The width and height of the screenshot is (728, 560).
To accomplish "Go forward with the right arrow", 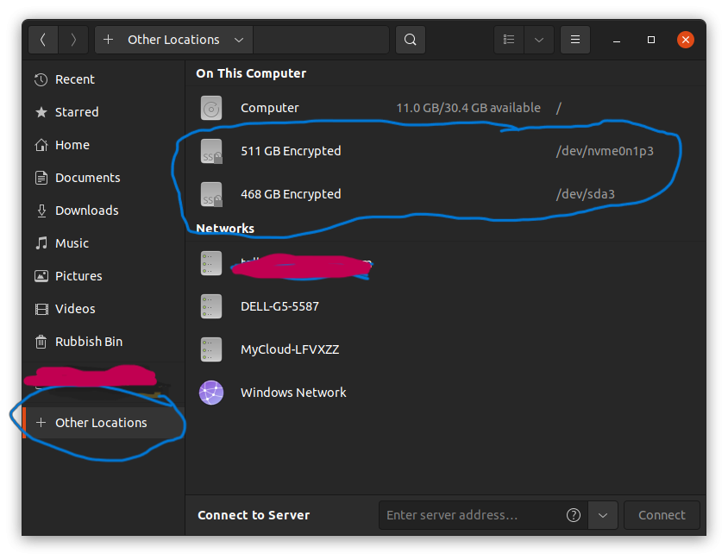I will click(73, 40).
